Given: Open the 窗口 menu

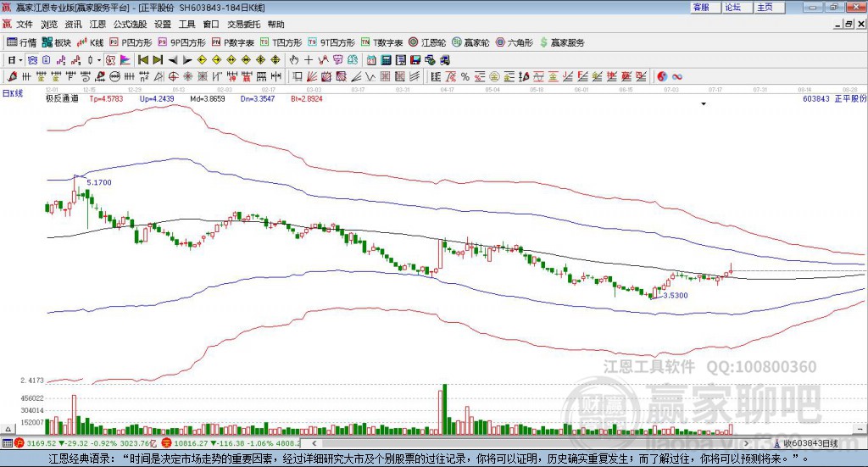Looking at the screenshot, I should (211, 25).
